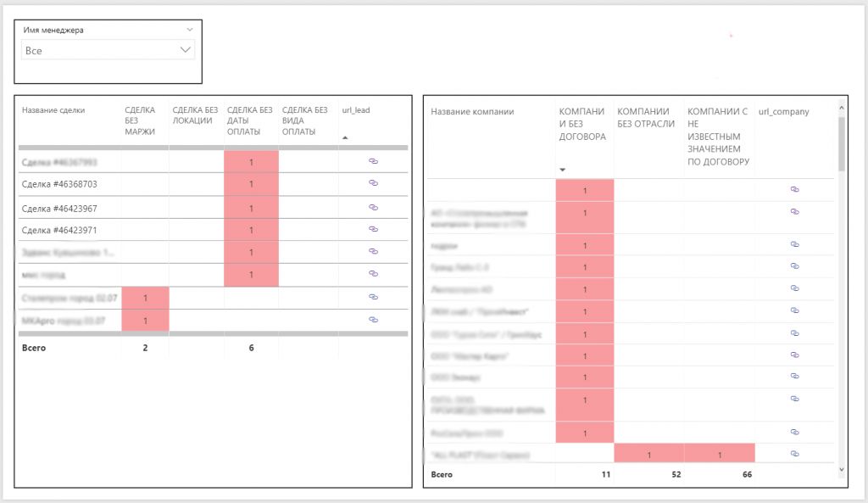Open url_company link in row without company name
The height and width of the screenshot is (503, 868).
click(x=794, y=189)
